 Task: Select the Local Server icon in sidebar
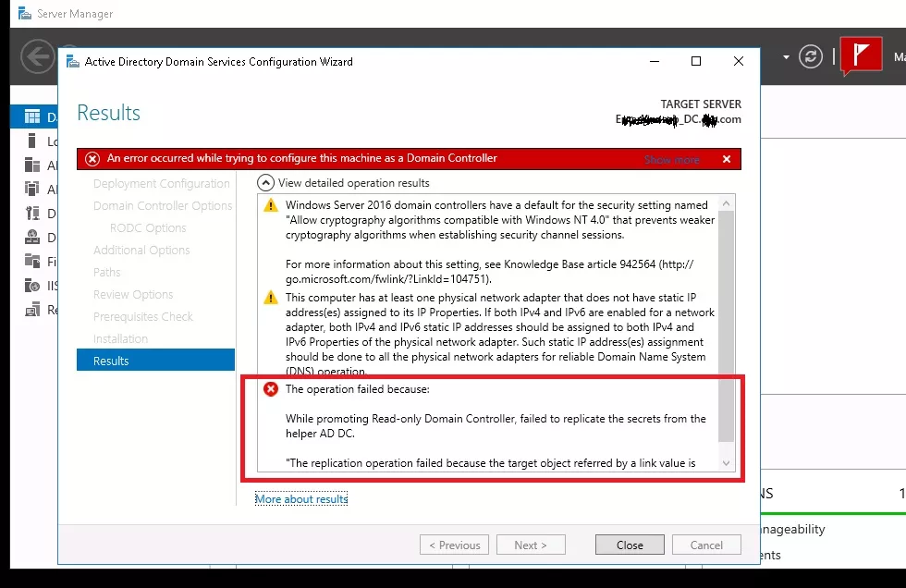(x=32, y=141)
